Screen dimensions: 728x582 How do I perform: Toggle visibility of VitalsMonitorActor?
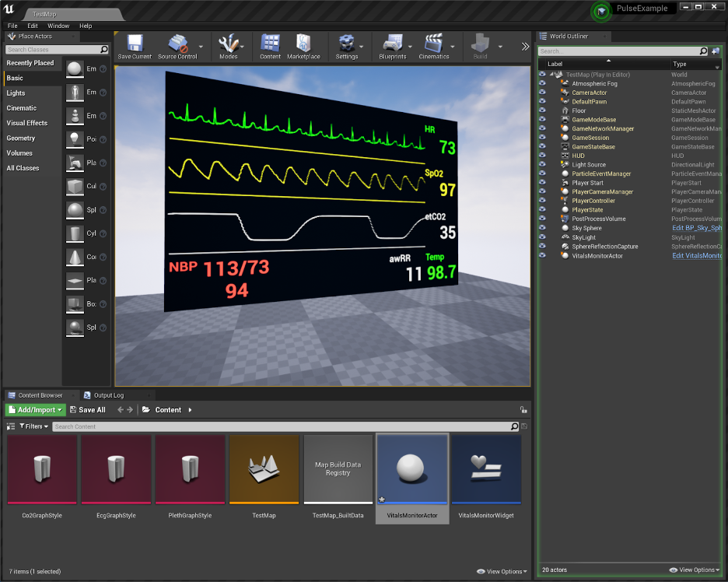pyautogui.click(x=542, y=255)
